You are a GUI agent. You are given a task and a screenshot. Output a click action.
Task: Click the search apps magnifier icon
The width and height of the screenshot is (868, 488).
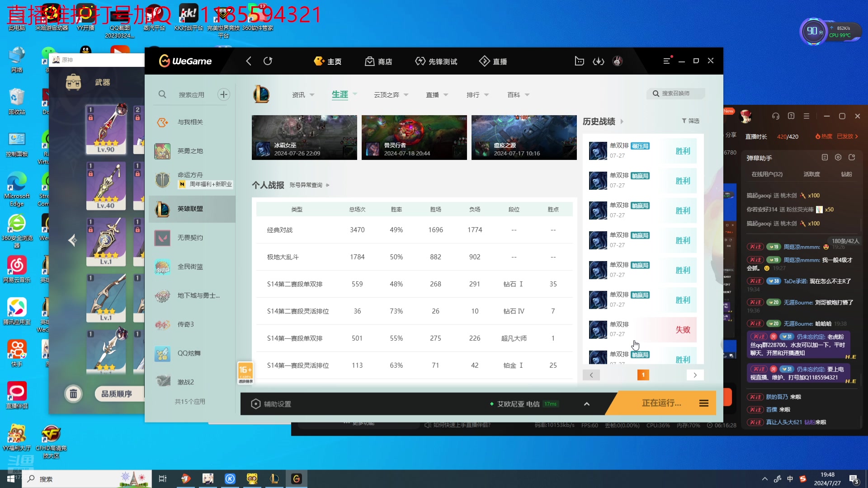[x=162, y=94]
